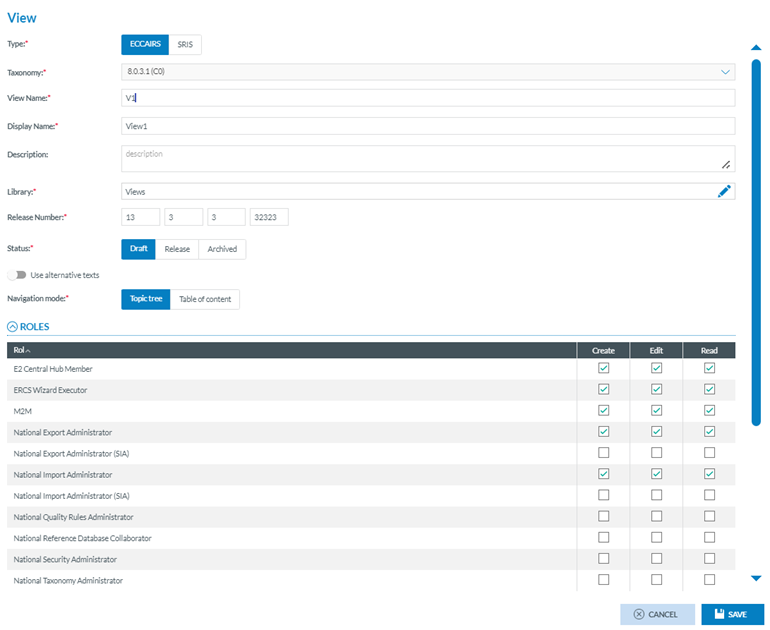The height and width of the screenshot is (630, 770).
Task: Select the SRIS type option
Action: [185, 44]
